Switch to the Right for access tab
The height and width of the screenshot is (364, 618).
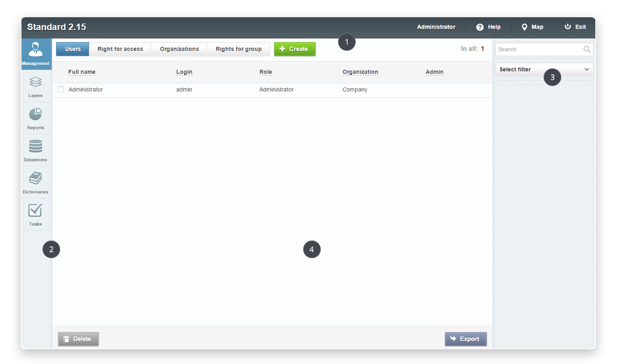(120, 49)
